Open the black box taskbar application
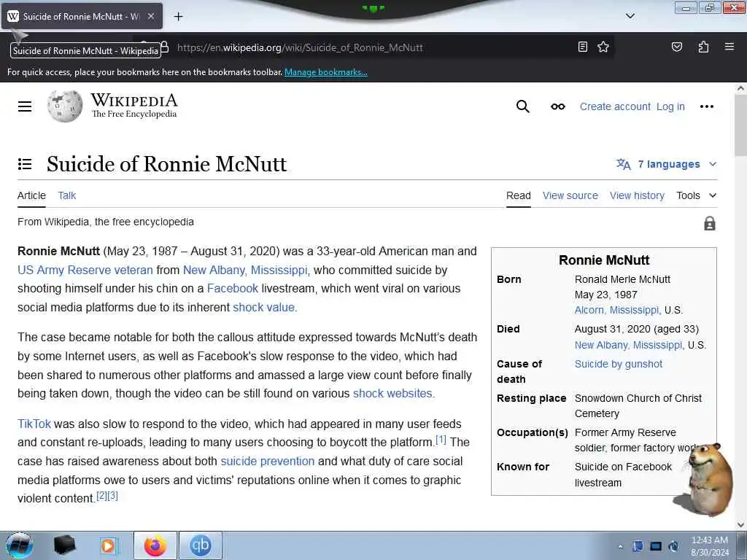This screenshot has width=747, height=560. pos(64,545)
